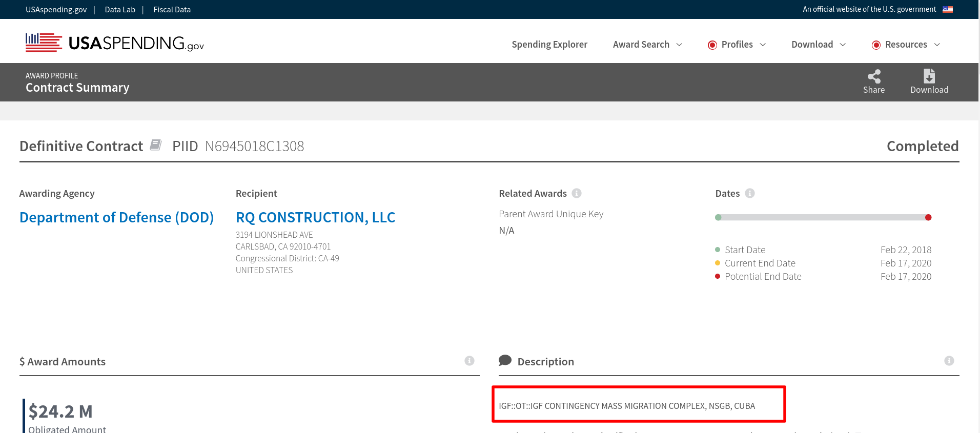Click the Start Date Feb 22, 2018 value
Image resolution: width=980 pixels, height=433 pixels.
(906, 250)
